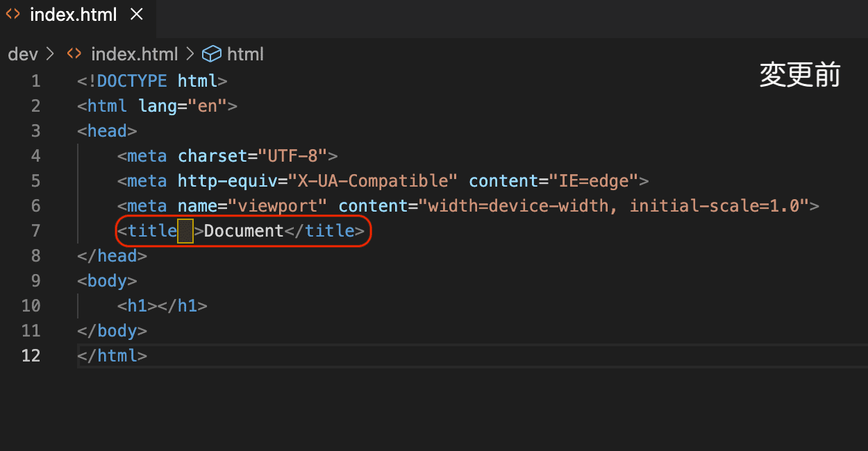Image resolution: width=868 pixels, height=451 pixels.
Task: Click line number 7 in gutter
Action: coord(36,231)
